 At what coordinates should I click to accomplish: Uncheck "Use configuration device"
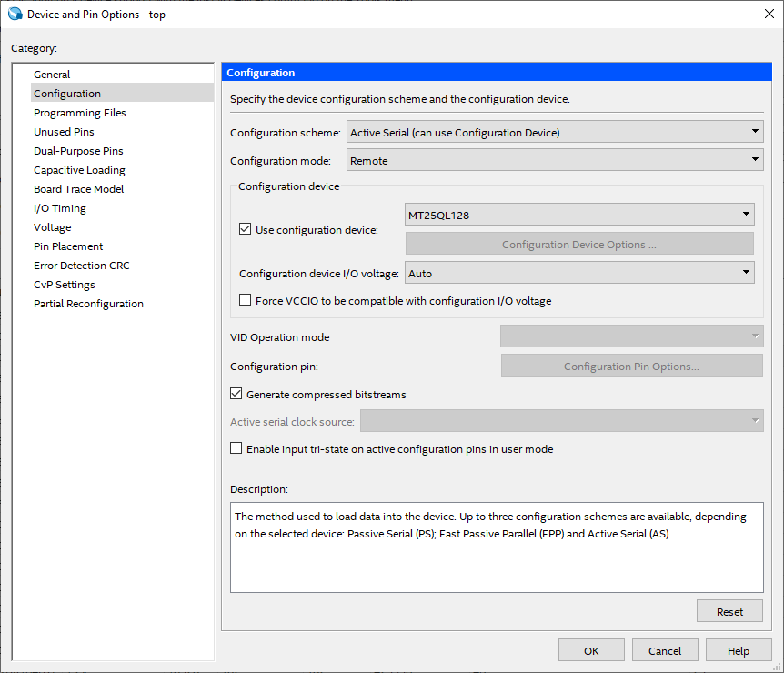pos(245,228)
